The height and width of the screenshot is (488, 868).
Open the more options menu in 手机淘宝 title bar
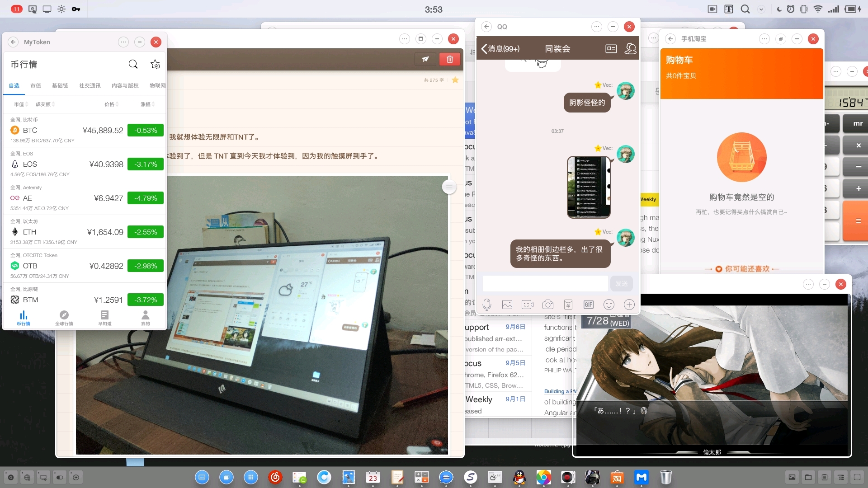click(764, 39)
